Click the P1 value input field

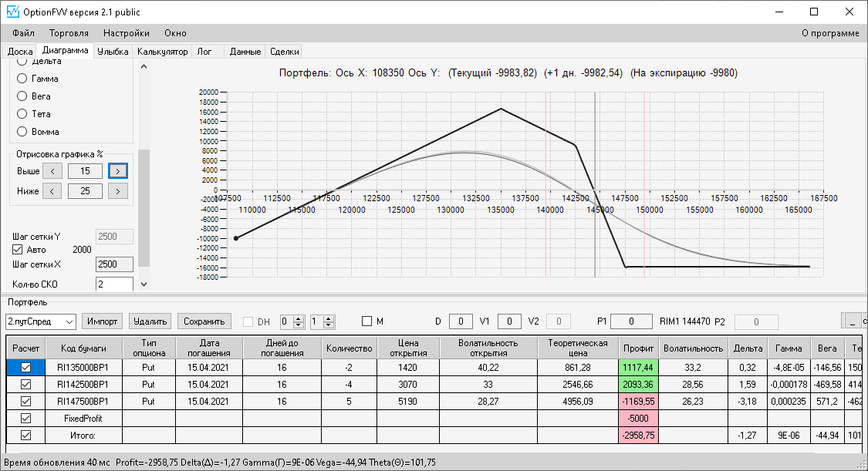tap(631, 321)
